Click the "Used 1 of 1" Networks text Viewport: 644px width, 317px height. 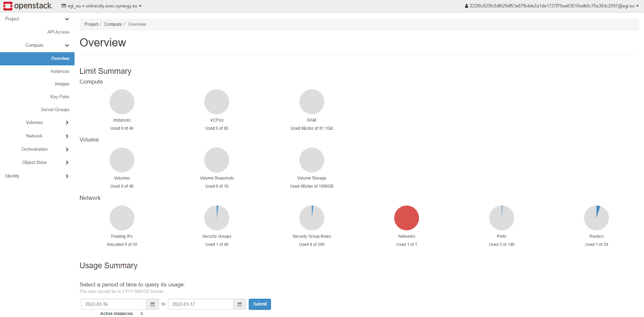click(x=407, y=244)
